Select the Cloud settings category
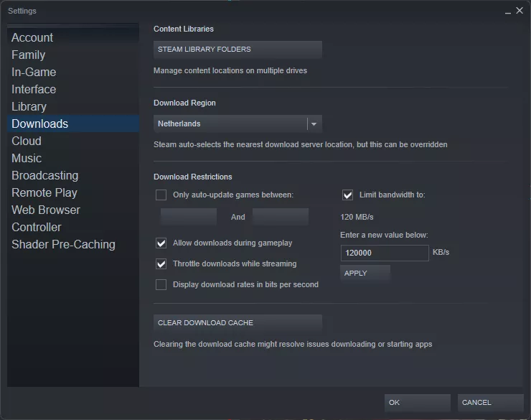The height and width of the screenshot is (420, 531). point(27,141)
